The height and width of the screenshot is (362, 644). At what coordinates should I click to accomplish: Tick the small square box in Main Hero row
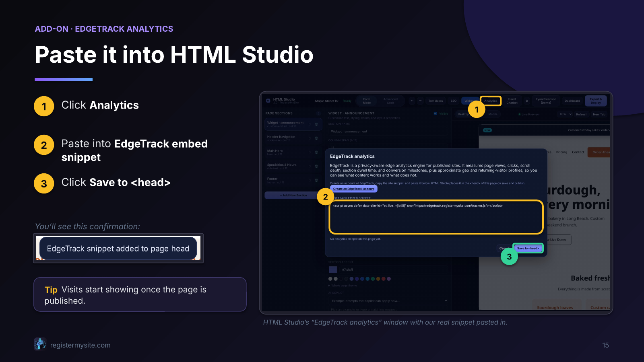tap(310, 152)
